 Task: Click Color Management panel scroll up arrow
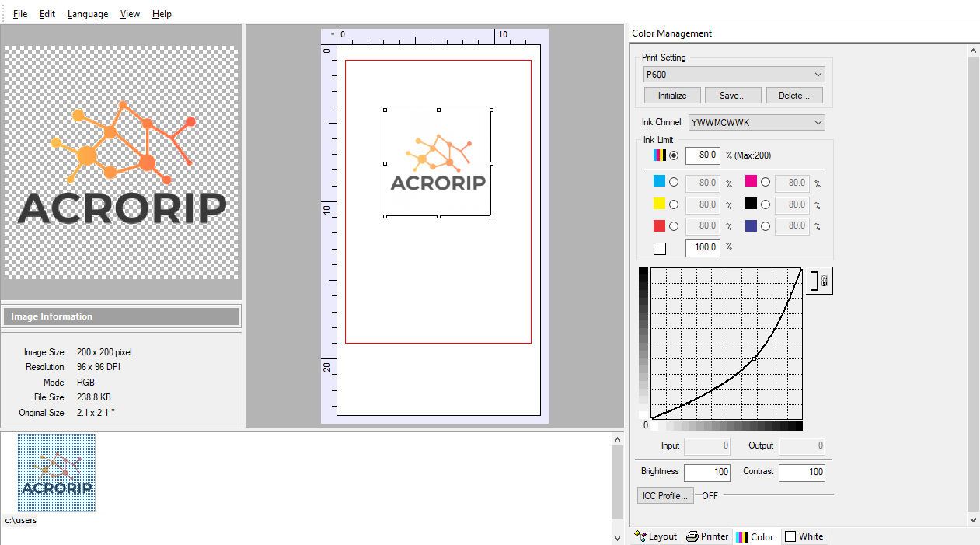click(973, 51)
